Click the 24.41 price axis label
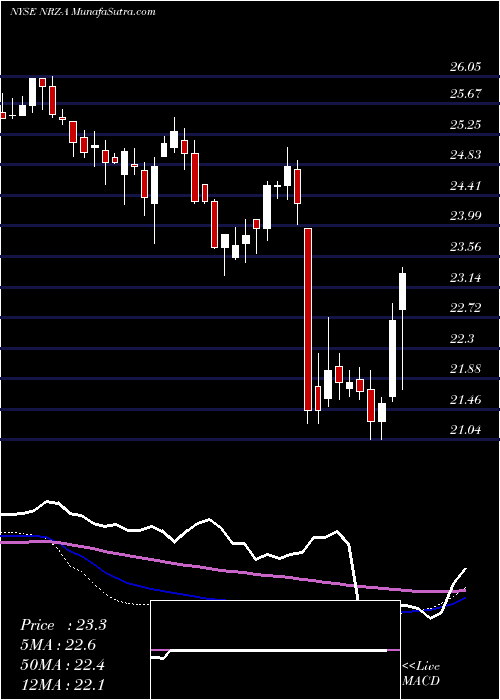Screen dimensions: 500x700 click(465, 185)
